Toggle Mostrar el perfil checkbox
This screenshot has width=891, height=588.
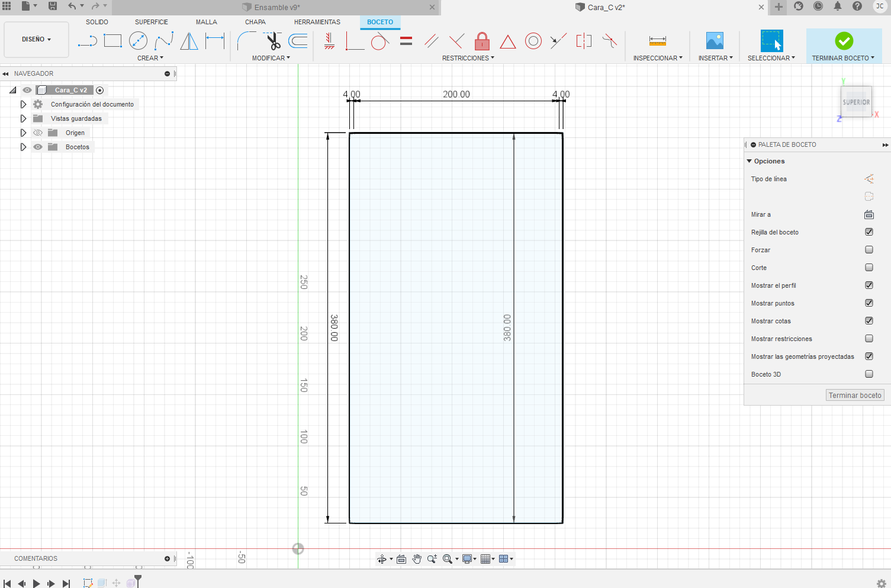[869, 285]
